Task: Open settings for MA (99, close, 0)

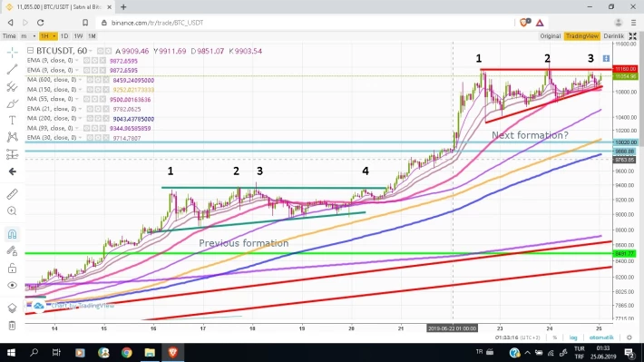Action: (x=95, y=128)
